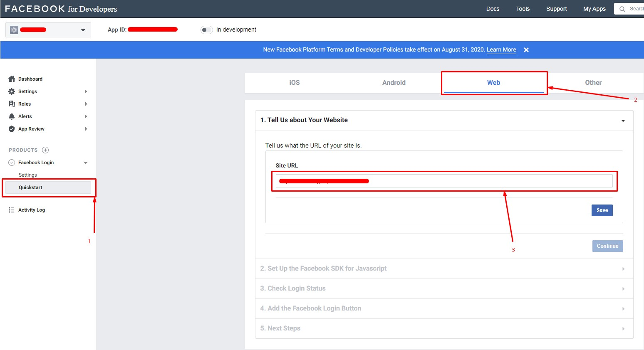Switch to the Other tab

[593, 83]
